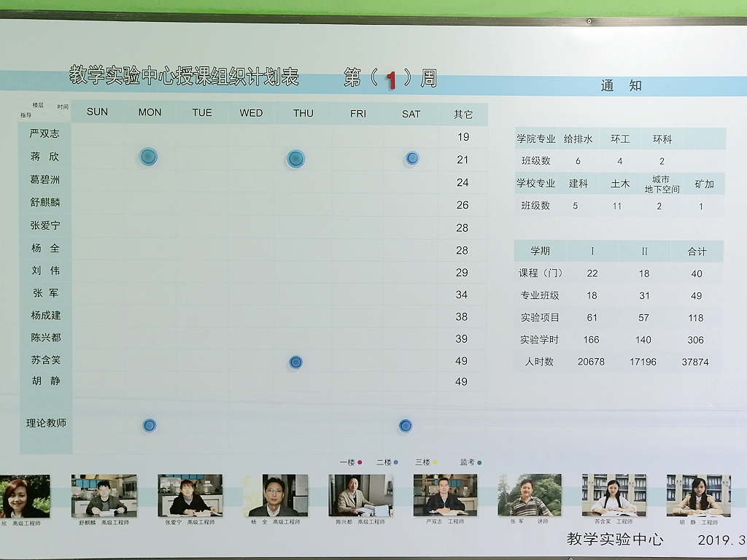Click the 人时数 value 20678

(x=591, y=362)
